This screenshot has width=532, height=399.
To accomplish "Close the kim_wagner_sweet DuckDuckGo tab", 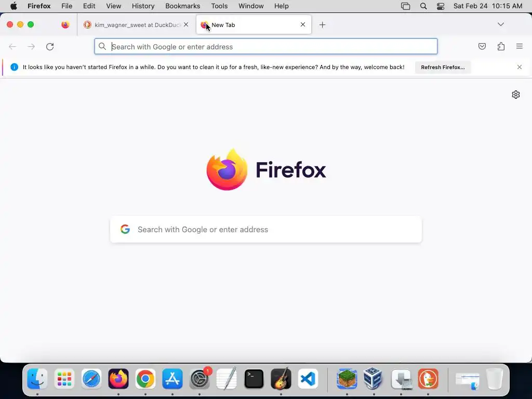I will (x=186, y=24).
